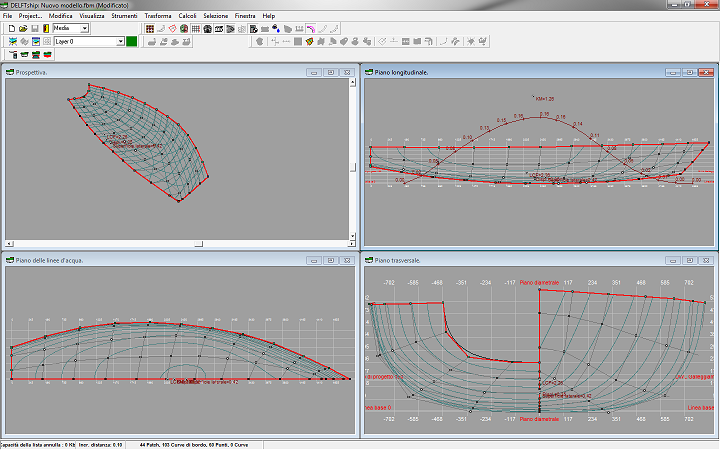This screenshot has width=720, height=450.
Task: Open the Layer 0 dropdown
Action: pyautogui.click(x=120, y=41)
